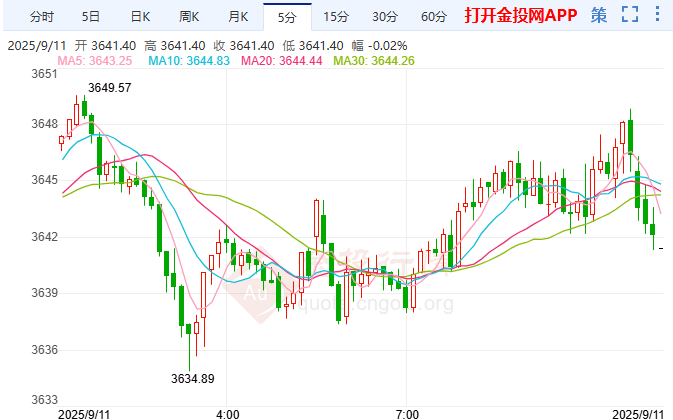The width and height of the screenshot is (673, 420).
Task: Select the 月K monthly chart tab
Action: click(x=237, y=16)
